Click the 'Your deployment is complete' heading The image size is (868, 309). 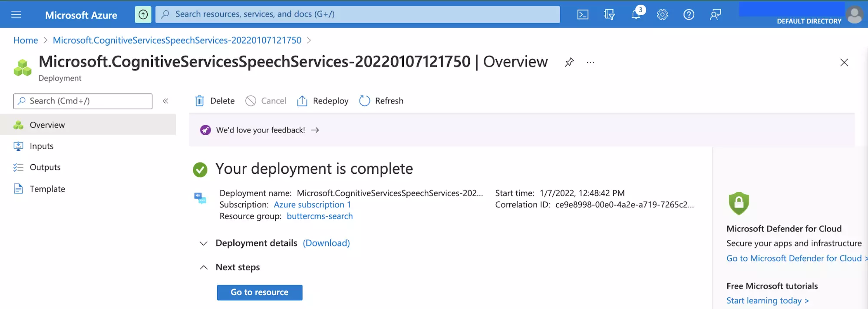[x=314, y=169]
